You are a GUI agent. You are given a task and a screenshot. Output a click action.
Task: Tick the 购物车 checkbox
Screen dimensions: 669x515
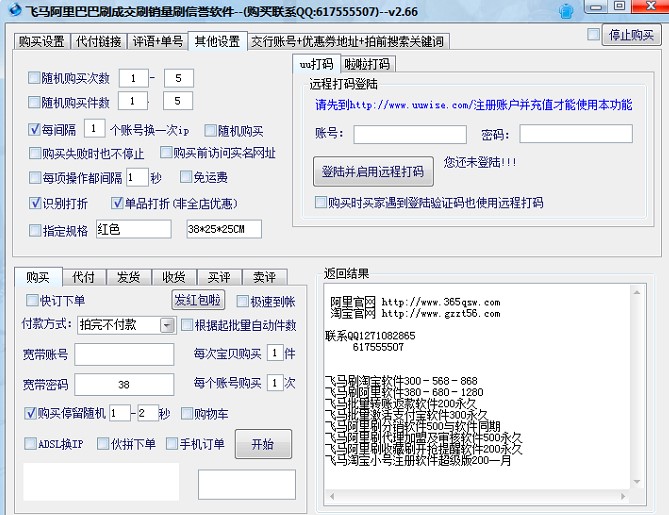click(187, 413)
